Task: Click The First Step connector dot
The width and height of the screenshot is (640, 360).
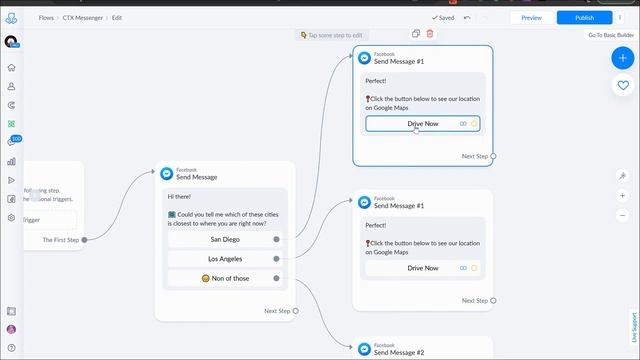Action: 84,240
